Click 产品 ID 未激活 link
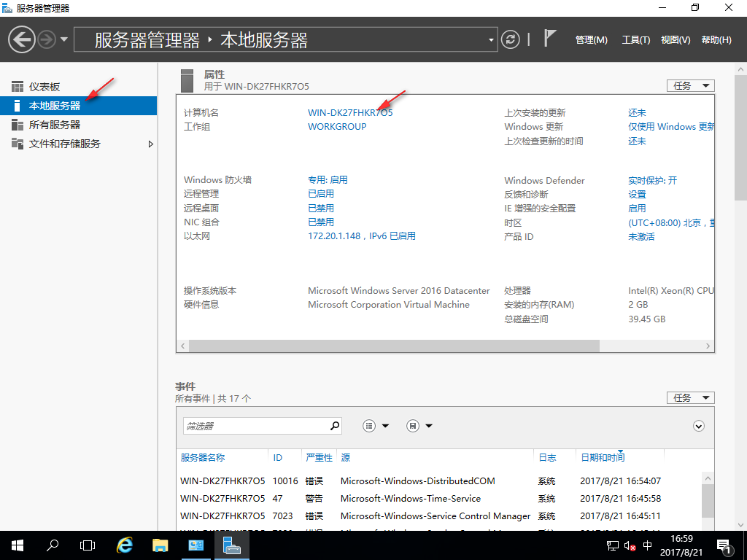The height and width of the screenshot is (560, 747). [641, 237]
